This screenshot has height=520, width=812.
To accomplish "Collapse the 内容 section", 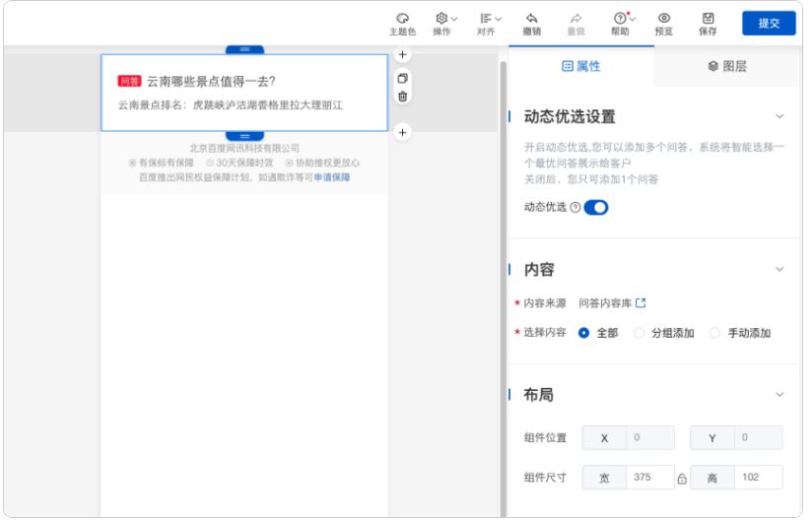I will click(x=779, y=269).
